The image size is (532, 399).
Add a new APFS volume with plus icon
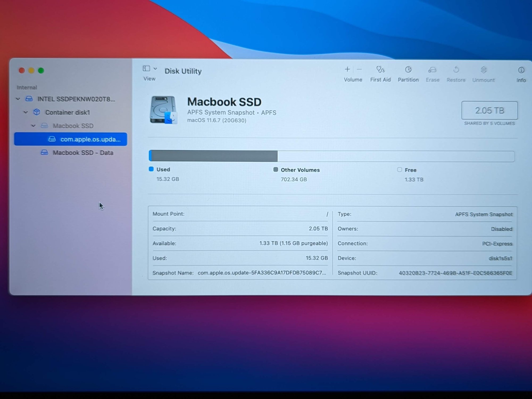347,69
